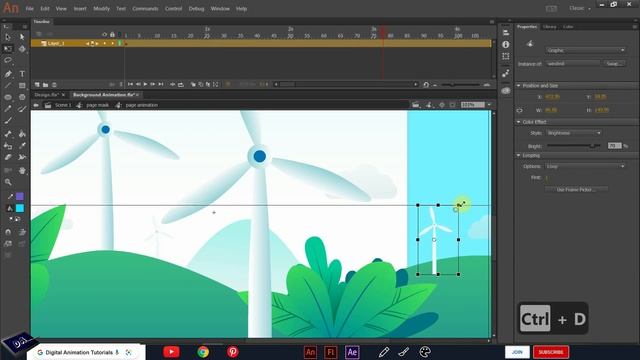Select the Eraser tool
Screen dimensions: 640x360
coord(8,157)
